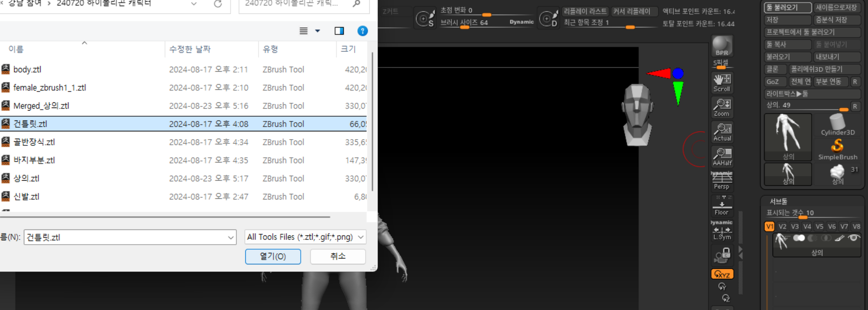The image size is (868, 310).
Task: Click the AAHalf view icon
Action: point(722,156)
